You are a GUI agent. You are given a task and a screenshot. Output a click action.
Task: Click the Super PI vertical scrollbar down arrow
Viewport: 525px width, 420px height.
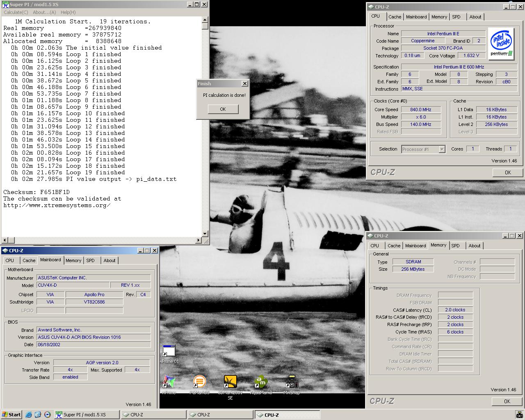pyautogui.click(x=205, y=234)
